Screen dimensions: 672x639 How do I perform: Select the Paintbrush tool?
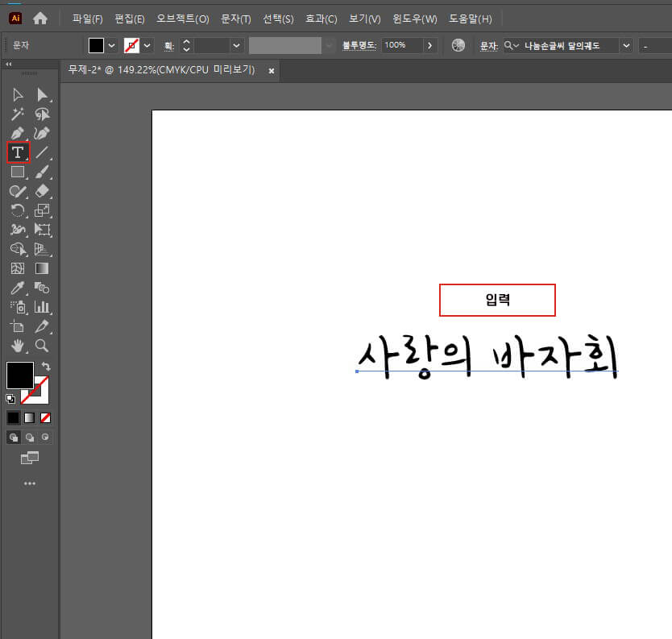click(42, 172)
